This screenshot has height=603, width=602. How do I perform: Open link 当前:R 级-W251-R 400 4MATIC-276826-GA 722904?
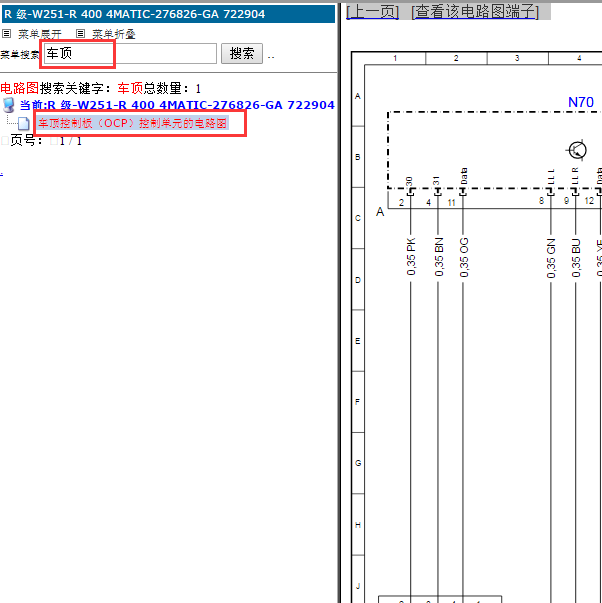pyautogui.click(x=177, y=105)
